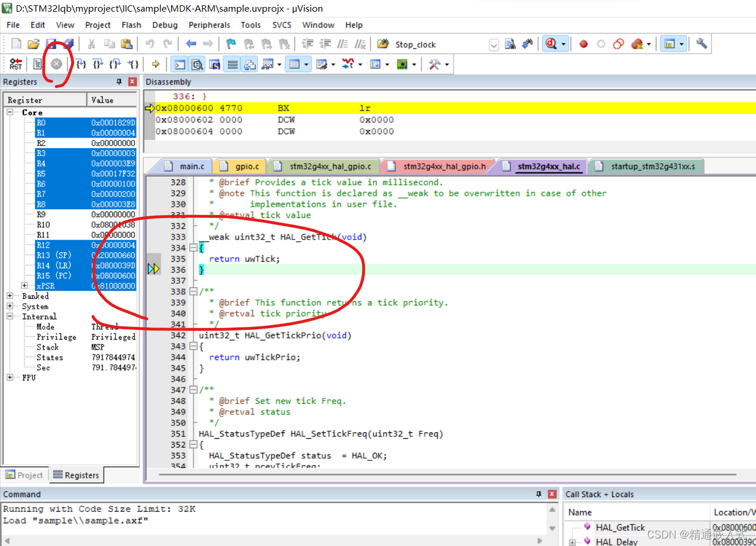Toggle the Command Window button
The height and width of the screenshot is (546, 756).
180,64
